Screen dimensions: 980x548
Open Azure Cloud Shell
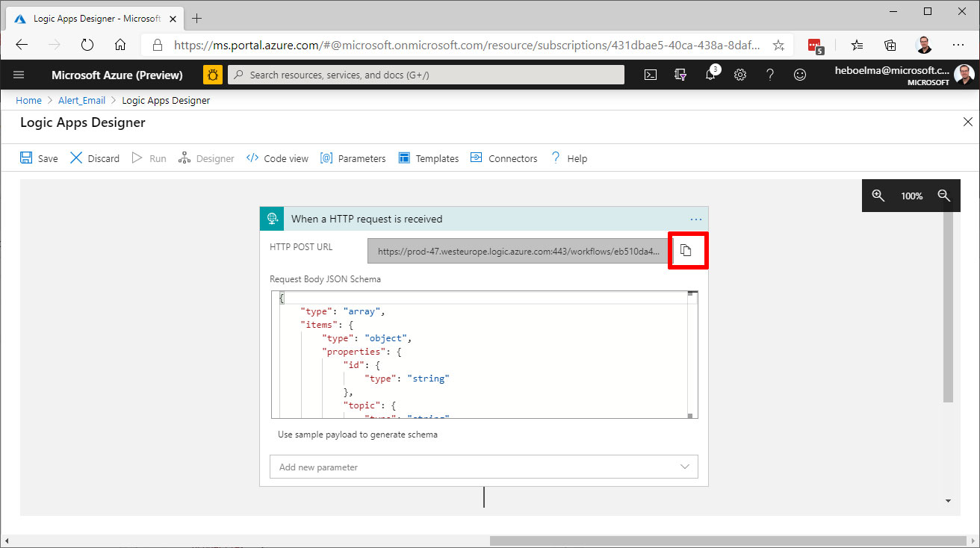(x=651, y=75)
